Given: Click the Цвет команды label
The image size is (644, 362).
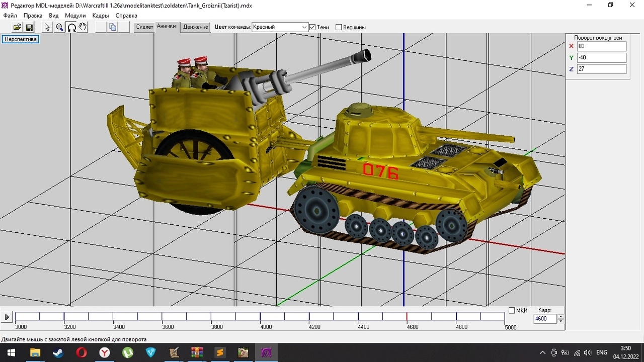Looking at the screenshot, I should [232, 27].
